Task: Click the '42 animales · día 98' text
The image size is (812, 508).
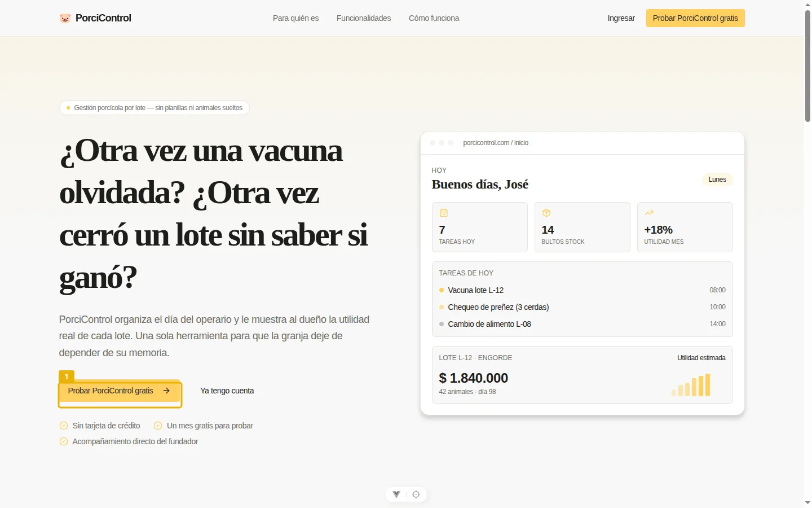Action: pyautogui.click(x=467, y=392)
